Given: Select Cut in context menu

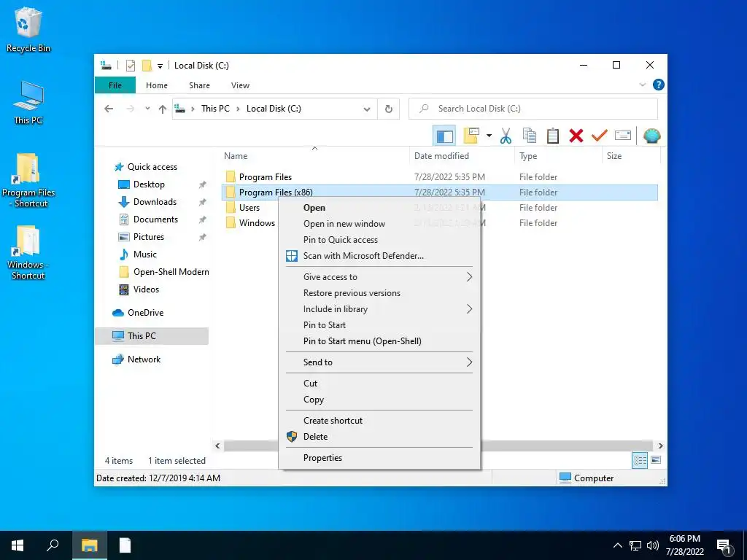Looking at the screenshot, I should pos(379,384).
